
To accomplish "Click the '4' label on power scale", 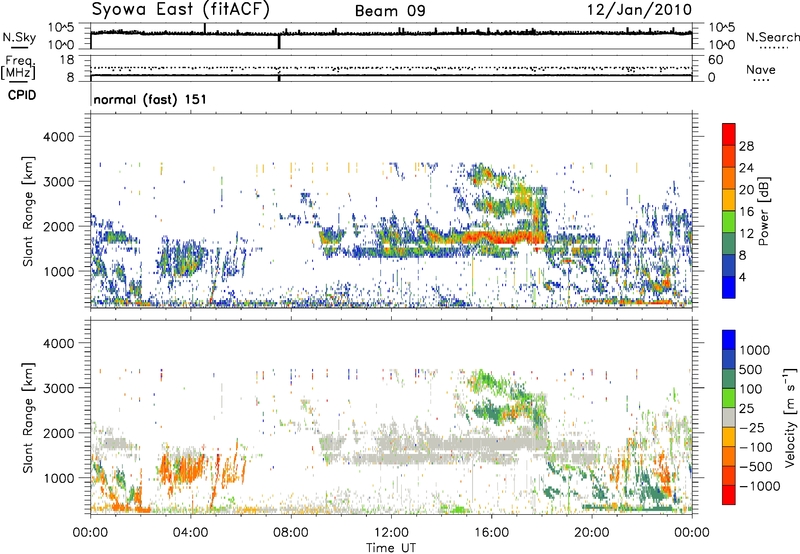I will click(742, 278).
